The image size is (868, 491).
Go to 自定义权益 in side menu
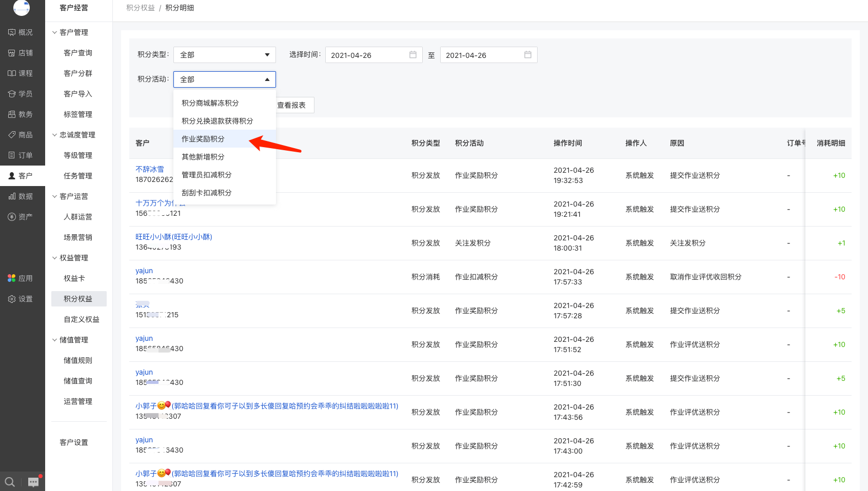(82, 319)
